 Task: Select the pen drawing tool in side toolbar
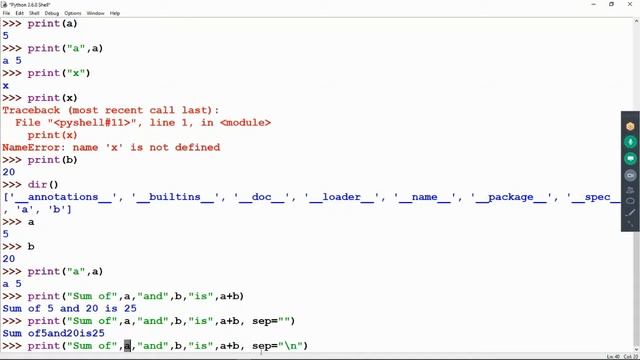tap(630, 212)
